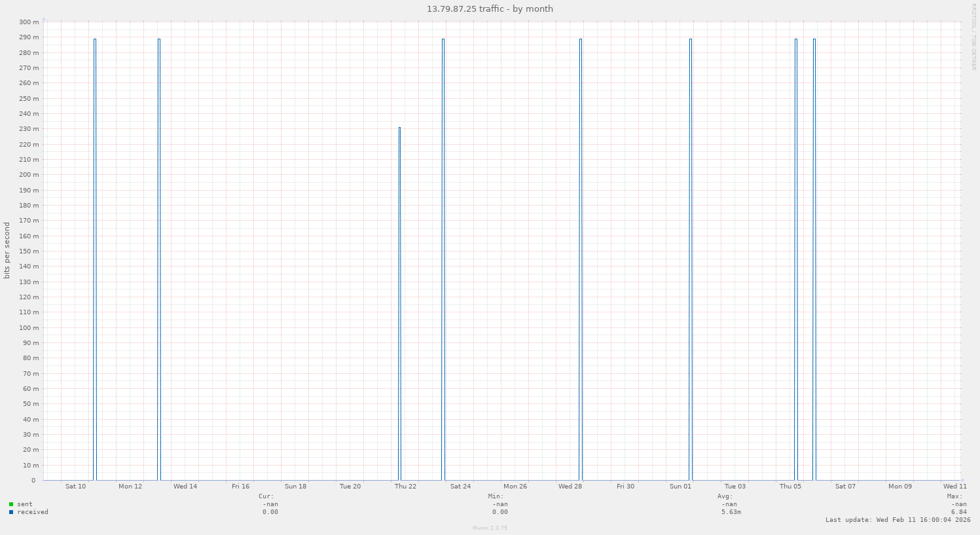Viewport: 980px width, 535px height.
Task: Click the 'bits per second' axis label
Action: [x=7, y=251]
